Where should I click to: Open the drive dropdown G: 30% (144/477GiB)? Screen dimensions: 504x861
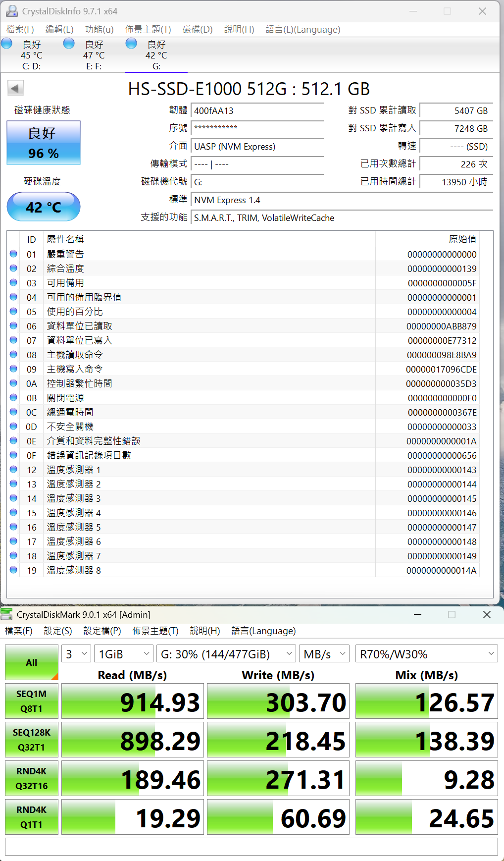click(226, 654)
